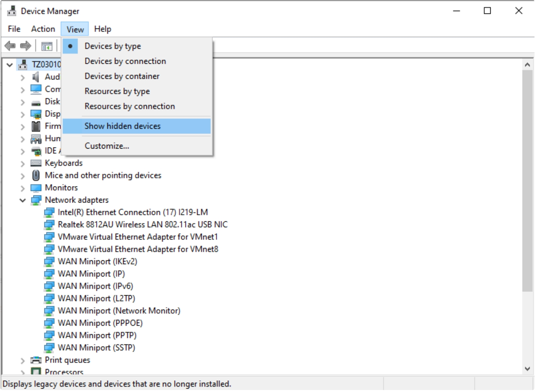
Task: Expand the Monitors node
Action: click(23, 188)
